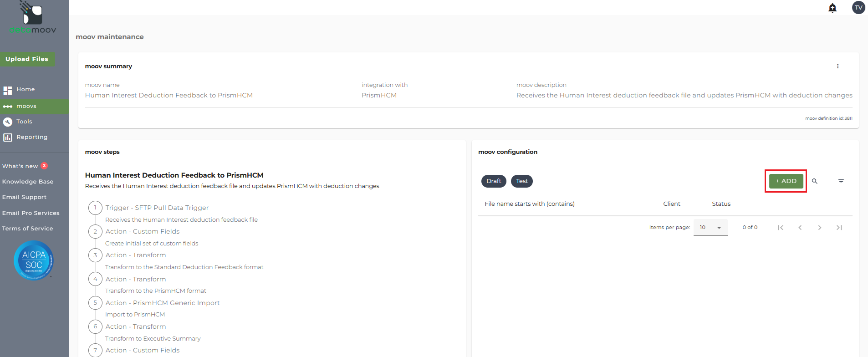Click step 2 circle in moov steps
868x357 pixels.
pos(95,231)
